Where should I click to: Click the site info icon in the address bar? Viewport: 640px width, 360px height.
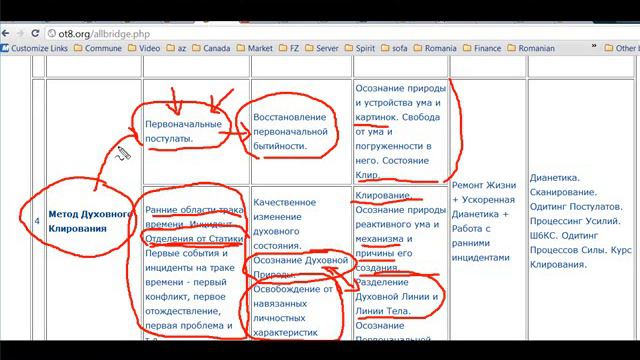(x=52, y=33)
